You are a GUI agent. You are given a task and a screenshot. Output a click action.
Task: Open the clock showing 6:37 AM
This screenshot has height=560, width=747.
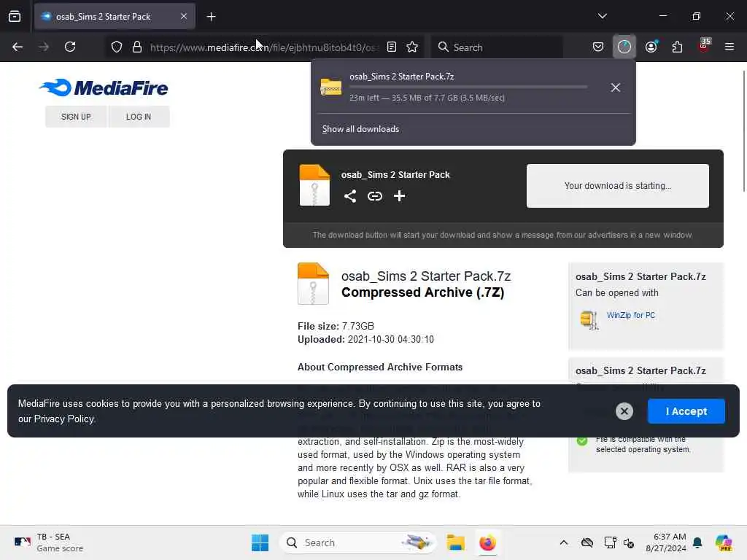(x=666, y=542)
